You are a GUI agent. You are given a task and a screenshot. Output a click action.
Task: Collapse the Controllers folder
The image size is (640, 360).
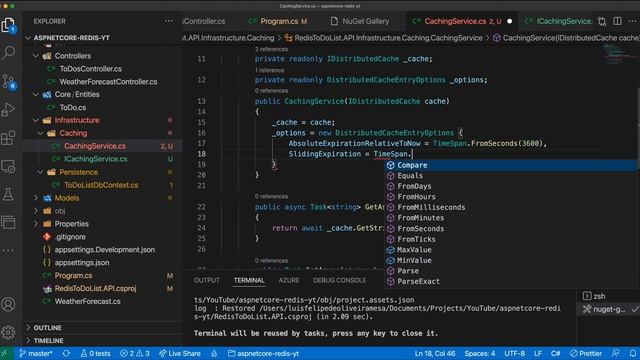pos(36,56)
